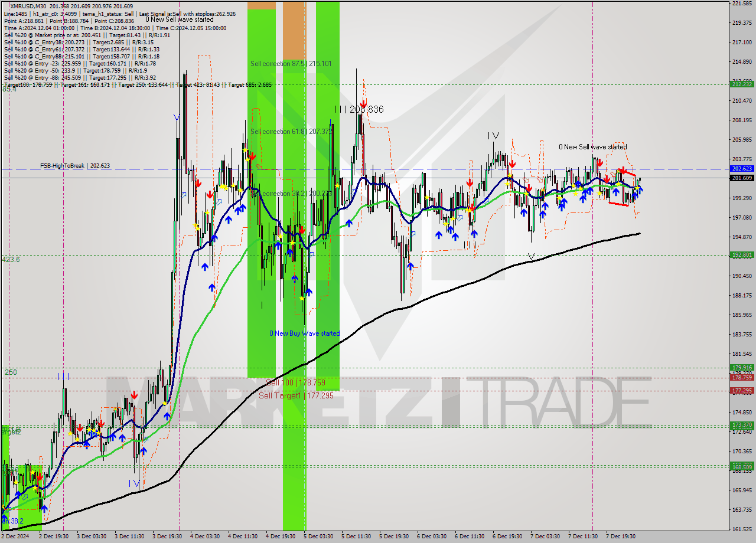
Task: Click the 0 New Buy Wave started label
Action: coord(305,333)
